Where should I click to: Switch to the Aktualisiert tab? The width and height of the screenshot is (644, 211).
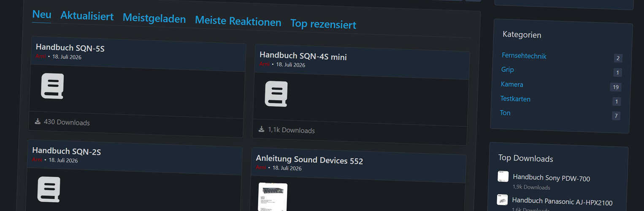(87, 16)
